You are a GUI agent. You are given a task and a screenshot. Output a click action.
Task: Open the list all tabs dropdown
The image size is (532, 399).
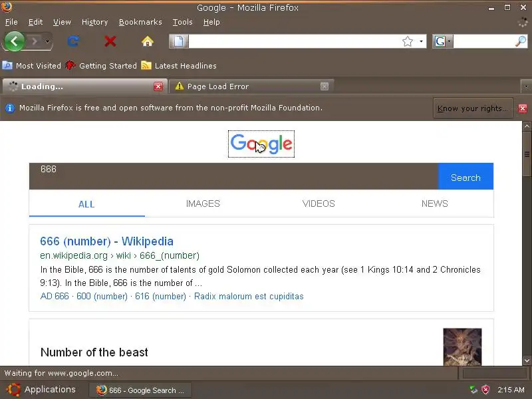tap(526, 86)
